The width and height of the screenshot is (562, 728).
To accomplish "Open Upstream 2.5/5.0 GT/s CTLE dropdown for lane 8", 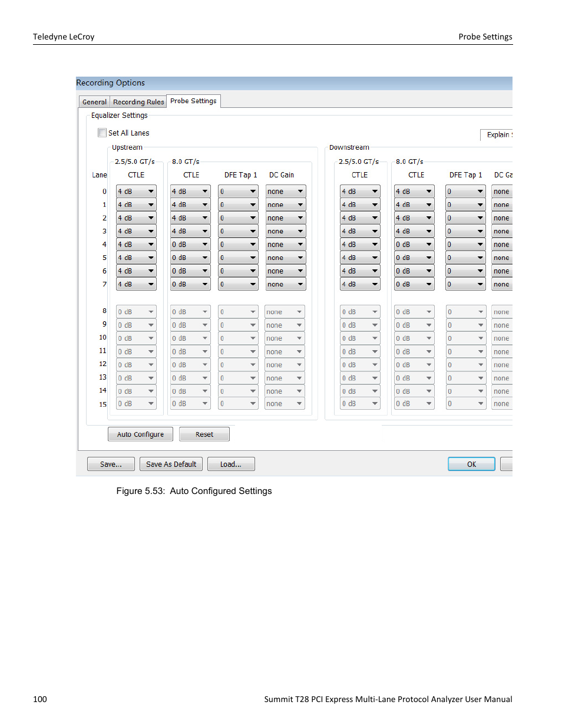I will coord(136,312).
